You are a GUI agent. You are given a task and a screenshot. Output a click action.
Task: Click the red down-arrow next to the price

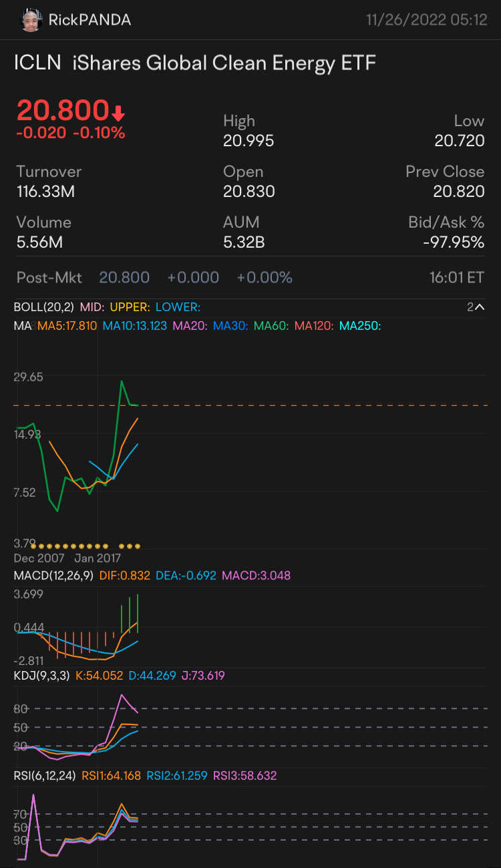pyautogui.click(x=118, y=112)
